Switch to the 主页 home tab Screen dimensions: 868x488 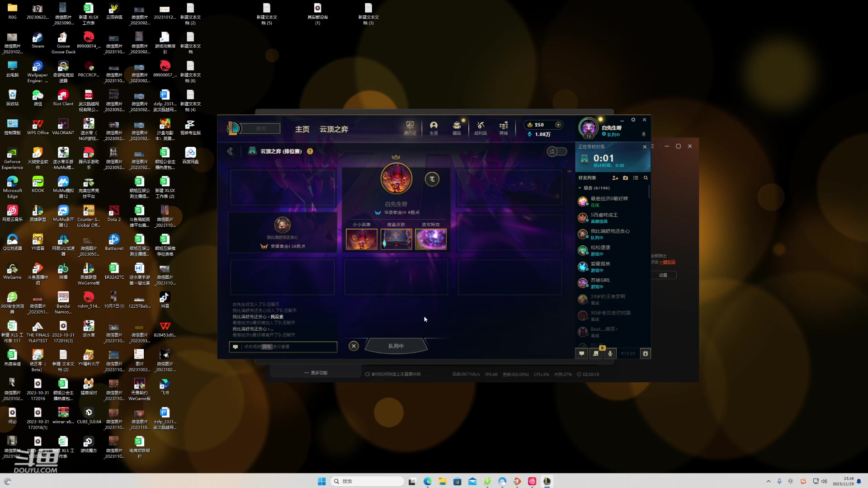tap(302, 129)
